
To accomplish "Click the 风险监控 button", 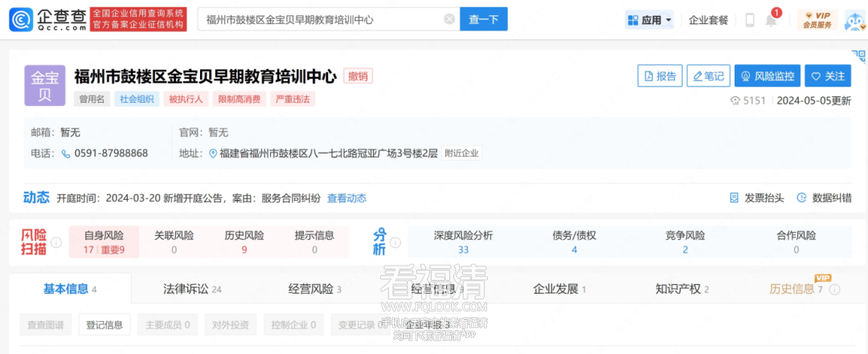I will click(768, 76).
